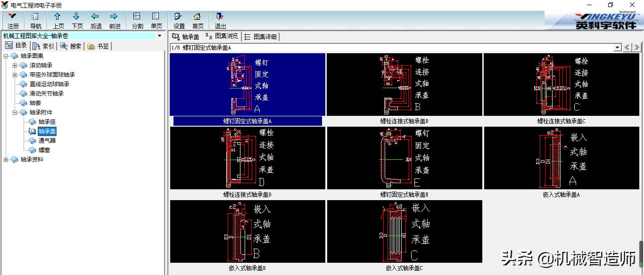Select 直线运动球轴承 in the tree
Screen dimensions: 644x275
click(x=50, y=84)
